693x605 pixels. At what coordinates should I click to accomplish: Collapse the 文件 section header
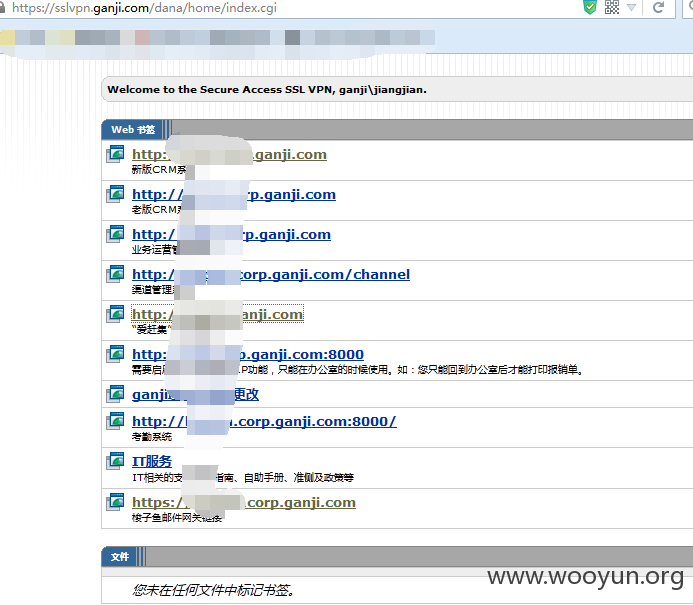point(120,557)
